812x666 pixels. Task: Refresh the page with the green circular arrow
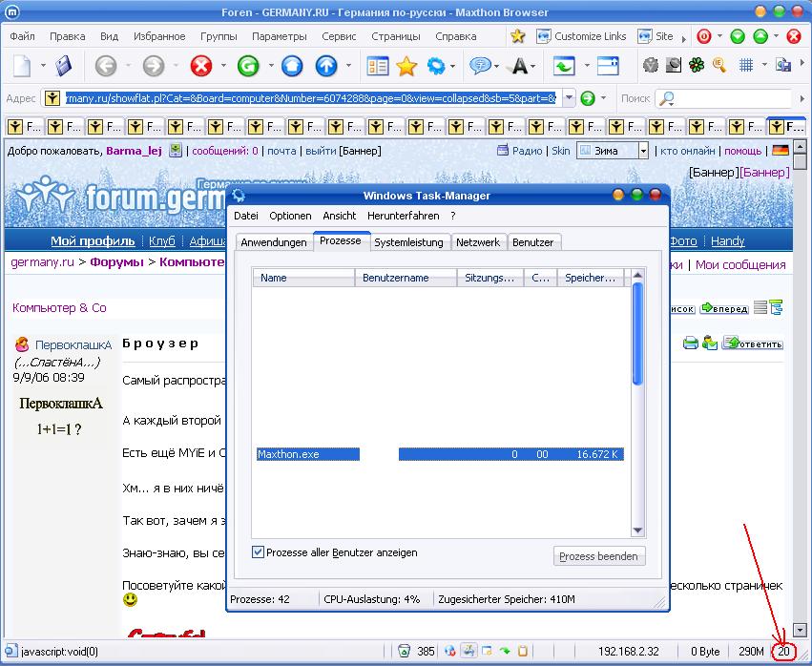(x=248, y=66)
